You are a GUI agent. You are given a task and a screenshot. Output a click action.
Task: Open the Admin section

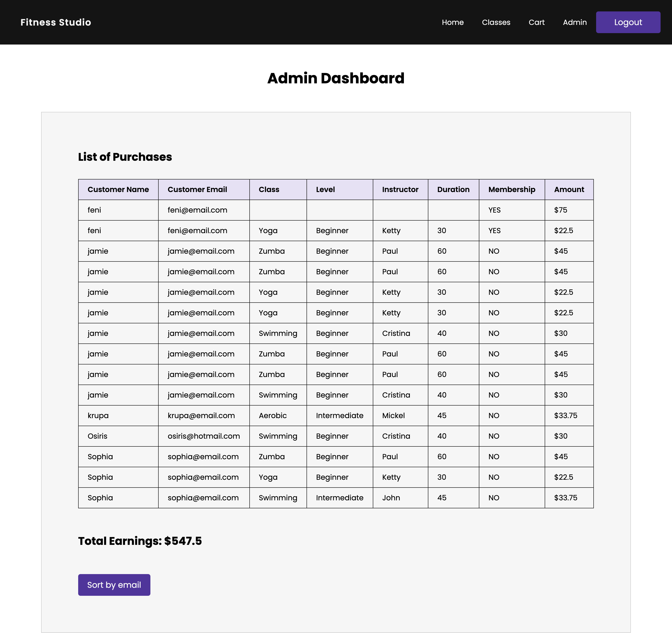tap(575, 22)
